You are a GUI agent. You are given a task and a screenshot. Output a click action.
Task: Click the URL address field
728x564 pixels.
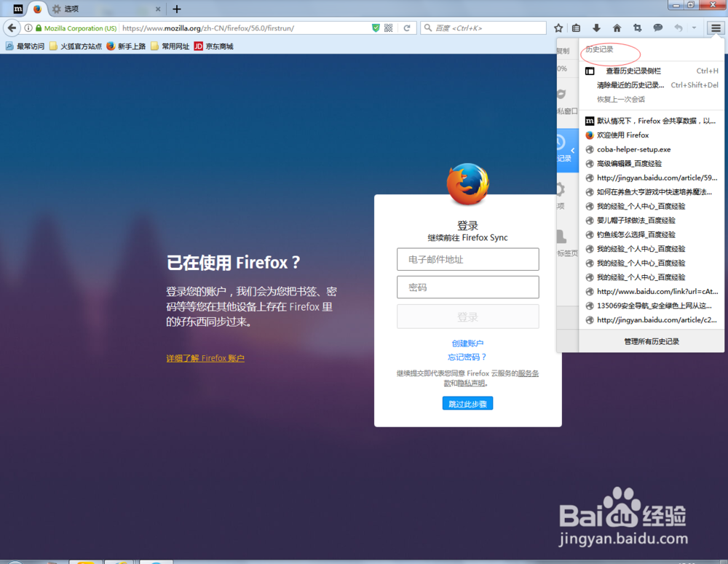coord(244,28)
